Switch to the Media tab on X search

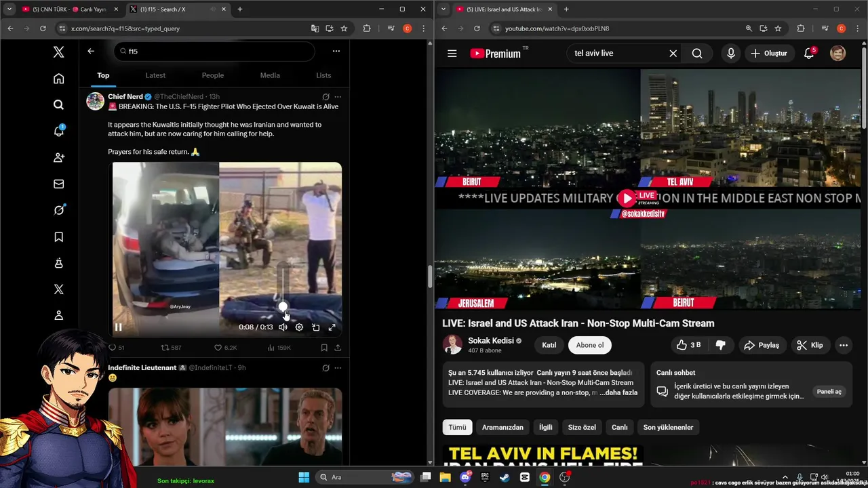[x=270, y=75]
